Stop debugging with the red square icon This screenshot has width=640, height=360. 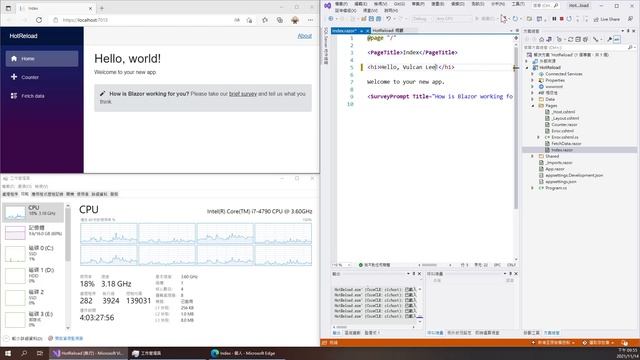[x=562, y=19]
